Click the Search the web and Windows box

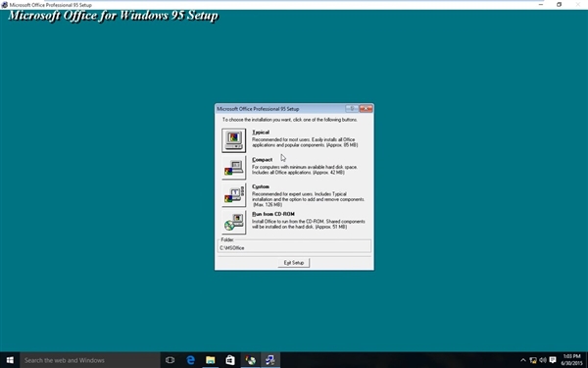coord(90,360)
